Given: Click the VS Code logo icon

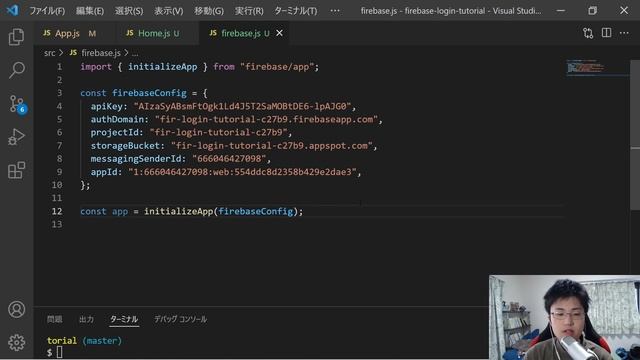Looking at the screenshot, I should [x=12, y=10].
